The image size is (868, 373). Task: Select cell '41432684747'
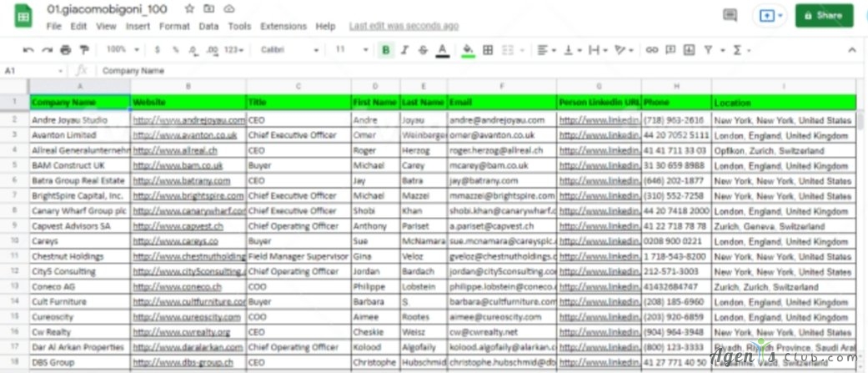click(x=676, y=287)
